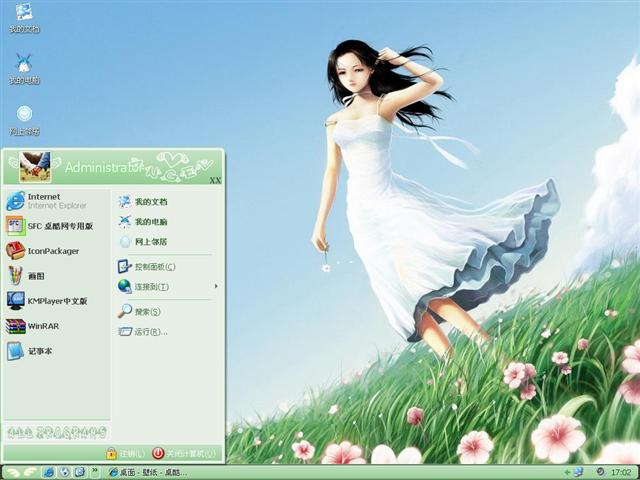The image size is (640, 480).
Task: Choose 网上邻居 in the Start menu right column
Action: point(143,242)
